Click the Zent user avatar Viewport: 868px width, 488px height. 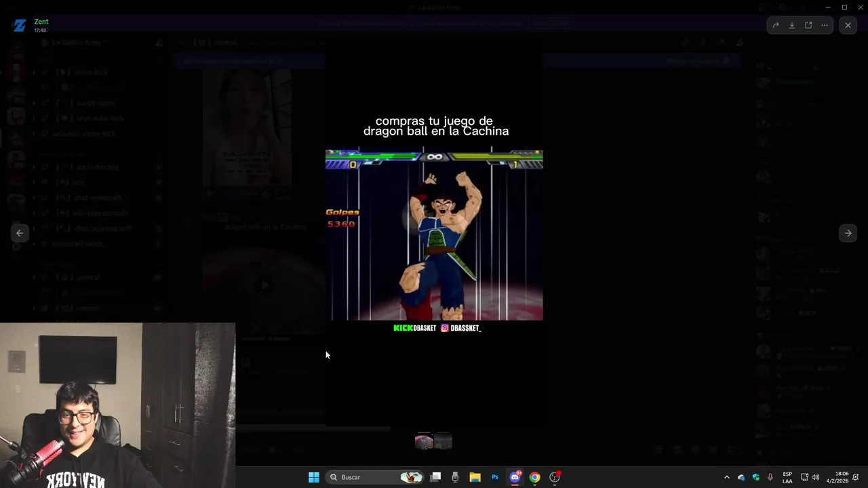point(20,26)
